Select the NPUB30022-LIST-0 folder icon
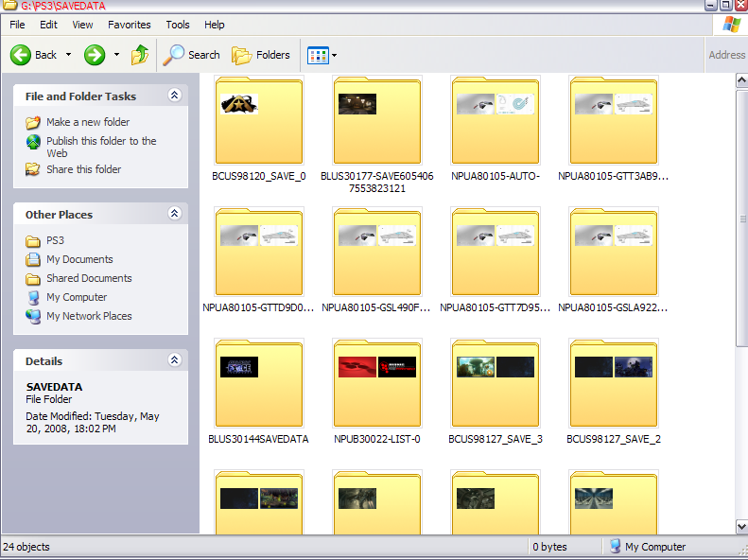748x560 pixels. click(377, 383)
